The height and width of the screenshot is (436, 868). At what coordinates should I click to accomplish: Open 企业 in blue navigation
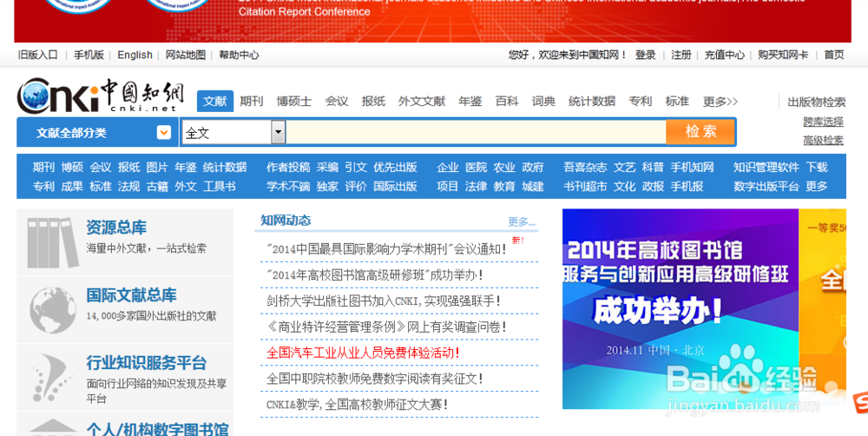(447, 168)
